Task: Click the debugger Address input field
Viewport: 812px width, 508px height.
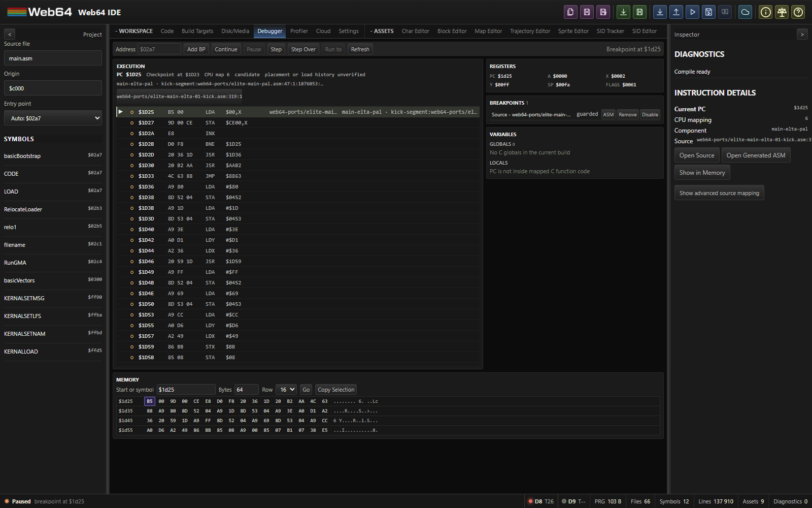Action: point(159,49)
